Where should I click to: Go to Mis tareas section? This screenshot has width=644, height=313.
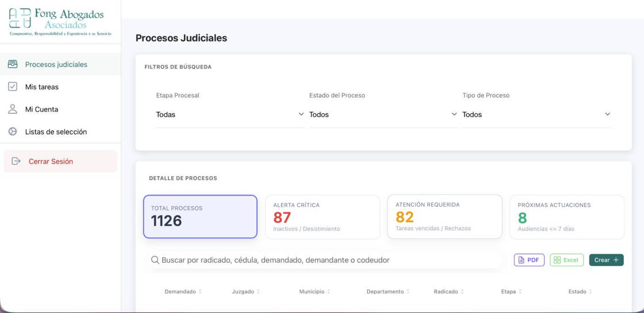(60, 87)
